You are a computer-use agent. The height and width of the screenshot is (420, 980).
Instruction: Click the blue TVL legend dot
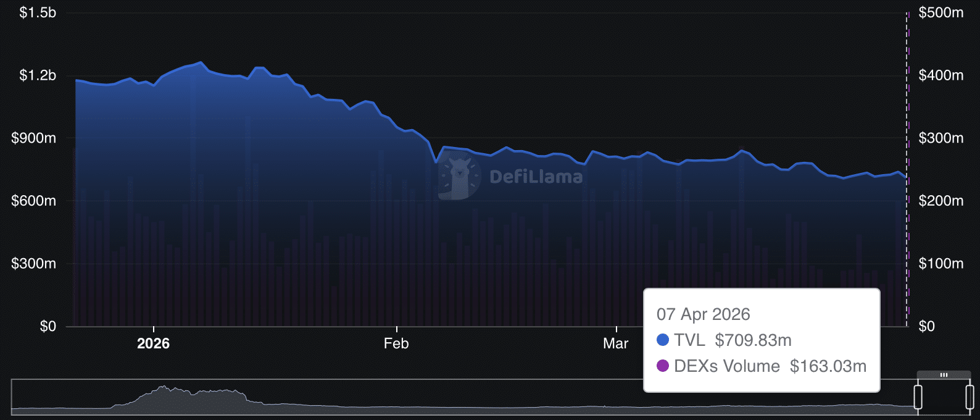pyautogui.click(x=663, y=340)
